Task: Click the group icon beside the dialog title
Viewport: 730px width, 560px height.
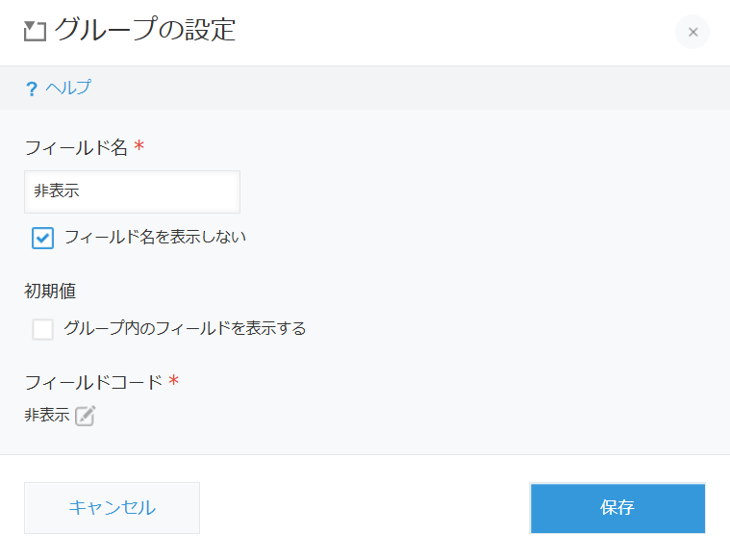Action: tap(35, 32)
